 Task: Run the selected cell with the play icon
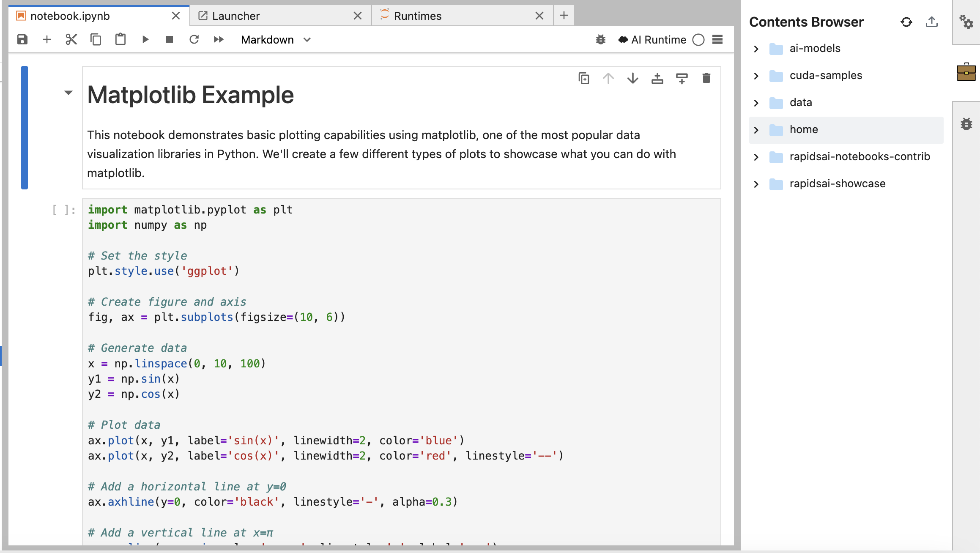click(145, 40)
